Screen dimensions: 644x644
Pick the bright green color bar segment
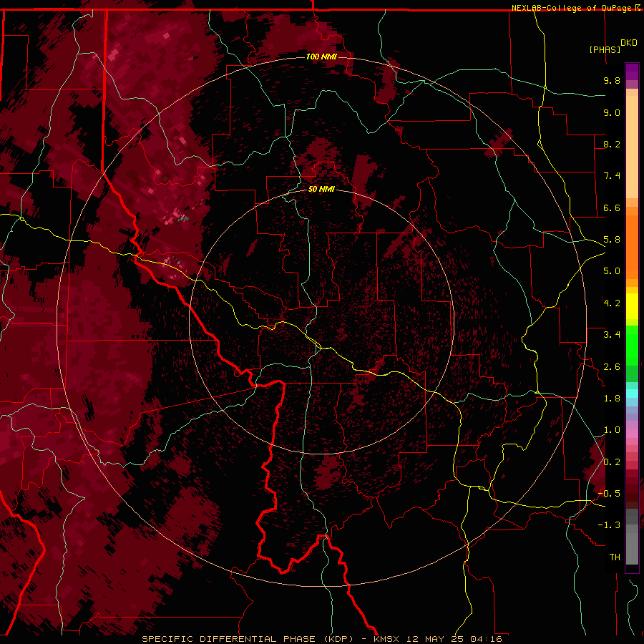(x=632, y=345)
